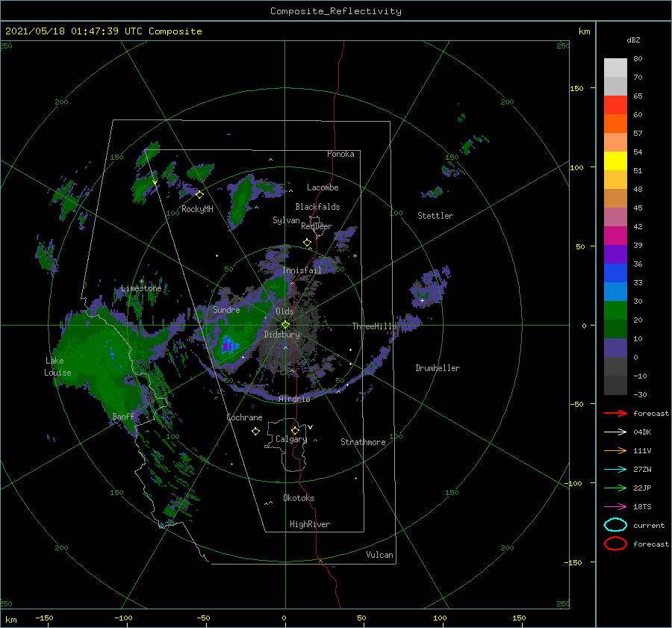
Task: Click the Sundre town label
Action: click(x=226, y=309)
